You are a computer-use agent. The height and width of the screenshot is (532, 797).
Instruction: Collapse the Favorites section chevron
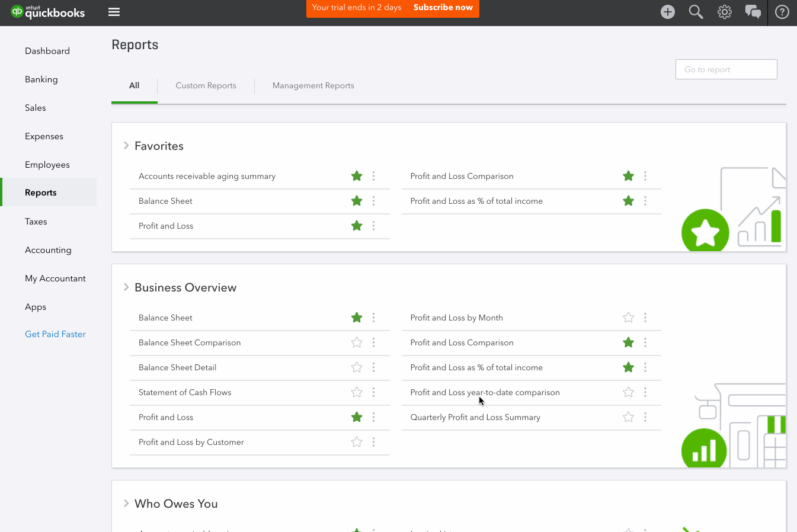[126, 146]
